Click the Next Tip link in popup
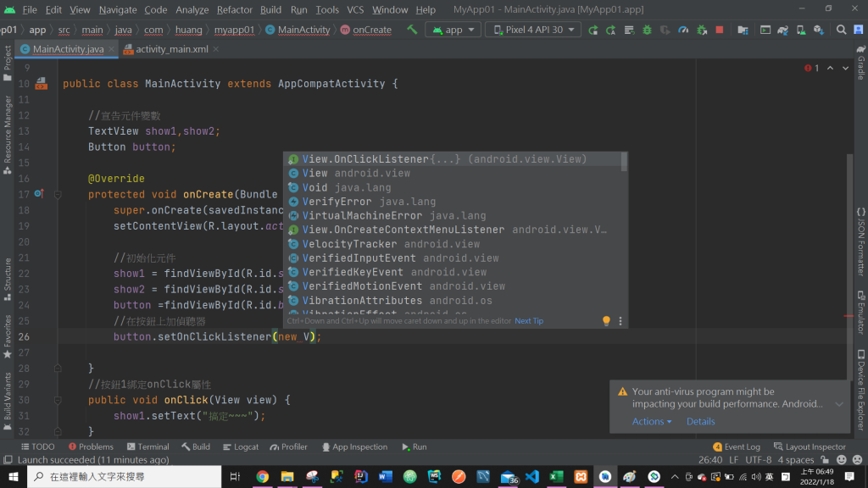The height and width of the screenshot is (488, 868). [529, 321]
